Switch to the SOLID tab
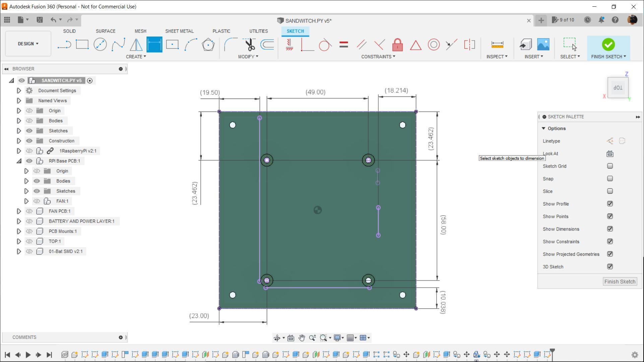This screenshot has width=644, height=362. [69, 31]
